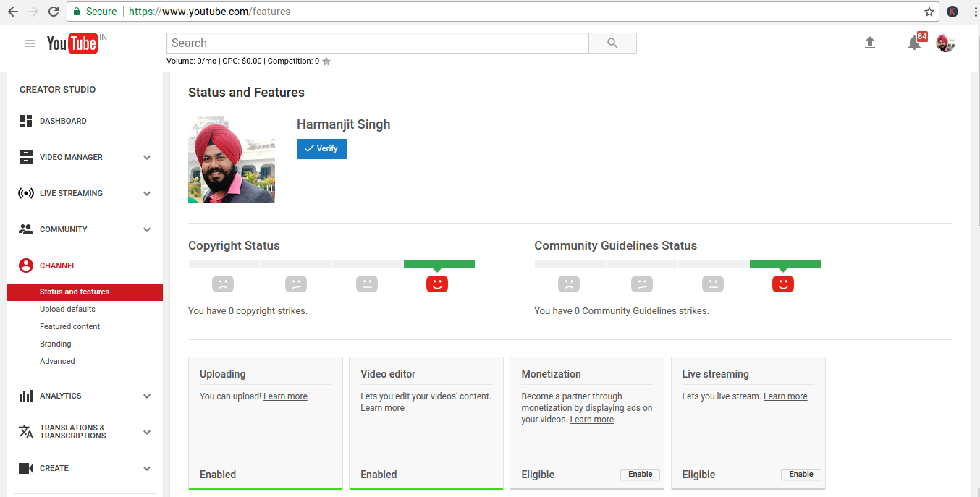Reload the page in browser

click(54, 12)
